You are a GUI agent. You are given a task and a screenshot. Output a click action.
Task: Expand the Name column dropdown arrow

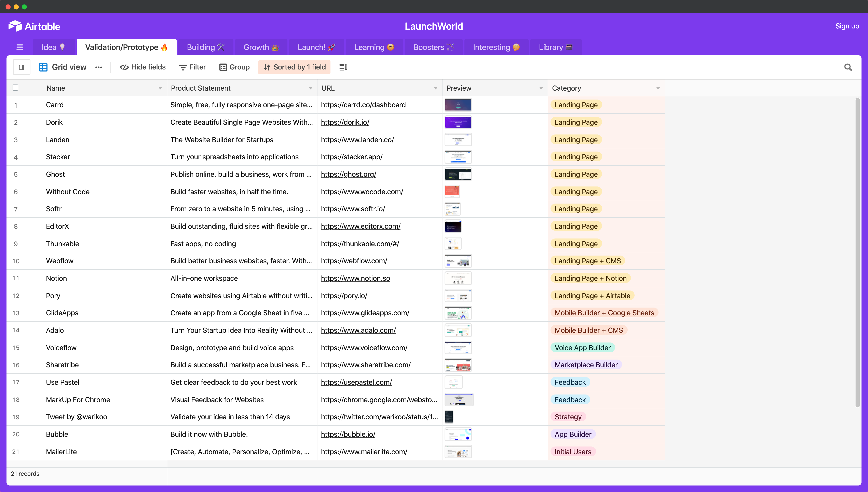point(160,89)
